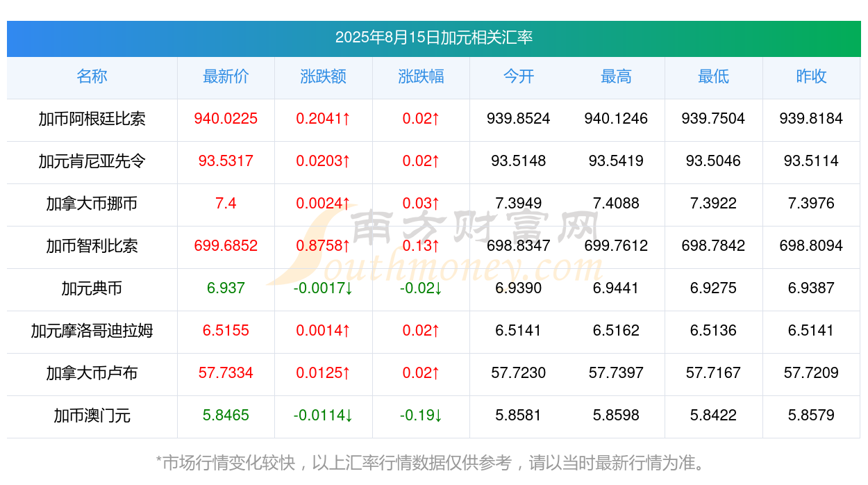This screenshot has height=485, width=868.
Task: Click previous close 698.8094
Action: (x=811, y=246)
